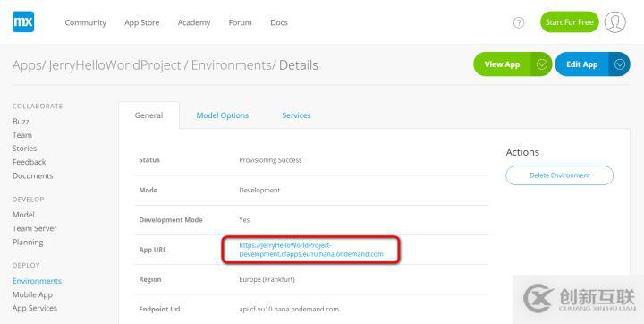644x324 pixels.
Task: Open App Services in the sidebar
Action: pos(35,308)
